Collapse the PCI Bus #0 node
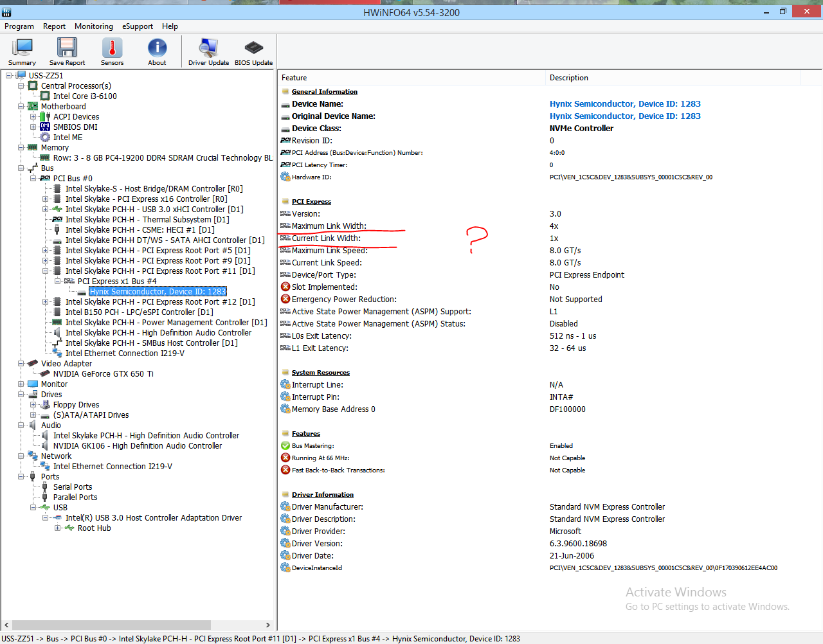823x644 pixels. [x=33, y=179]
